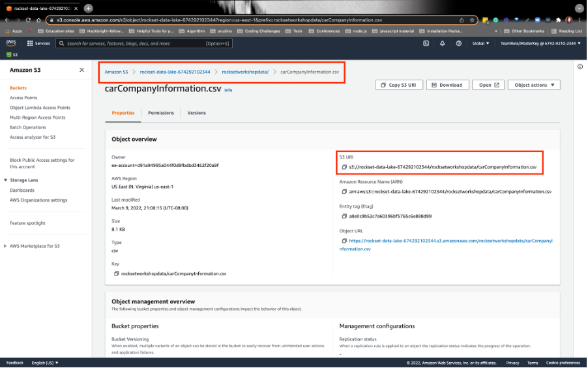Copy the S3 URI value icon
588x368 pixels.
point(344,167)
